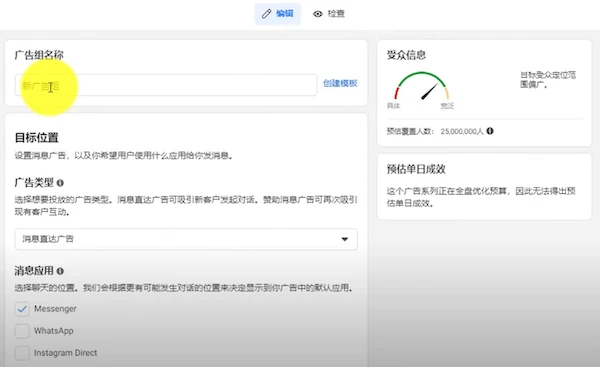Click the 宽泛 gauge label
Screen dimensions: 600x367
pyautogui.click(x=447, y=106)
